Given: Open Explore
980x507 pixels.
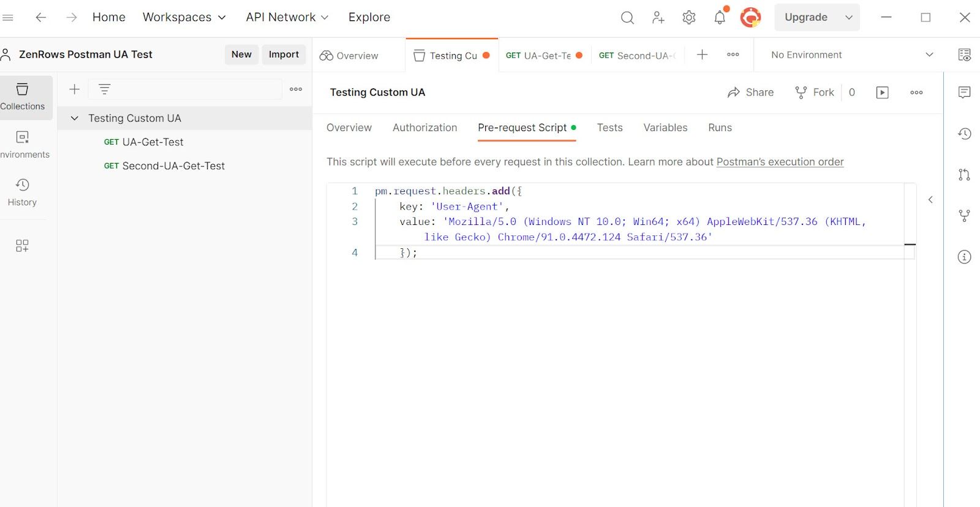Looking at the screenshot, I should pyautogui.click(x=369, y=17).
